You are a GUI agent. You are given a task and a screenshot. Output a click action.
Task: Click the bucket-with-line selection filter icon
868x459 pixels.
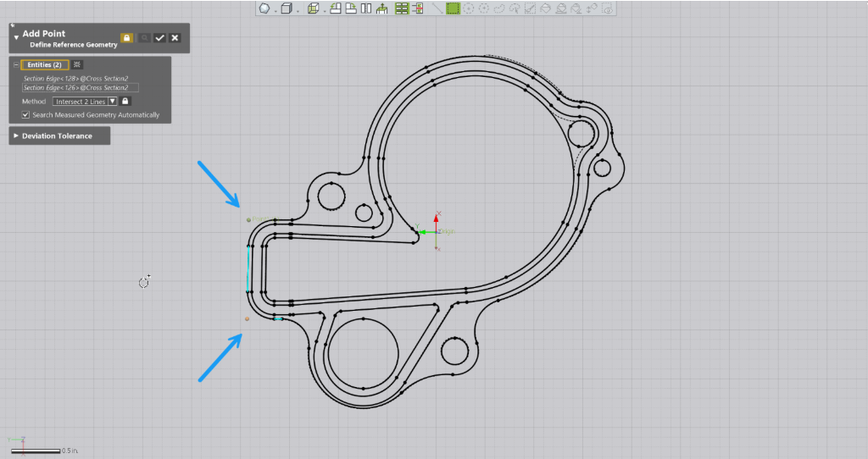[x=576, y=8]
